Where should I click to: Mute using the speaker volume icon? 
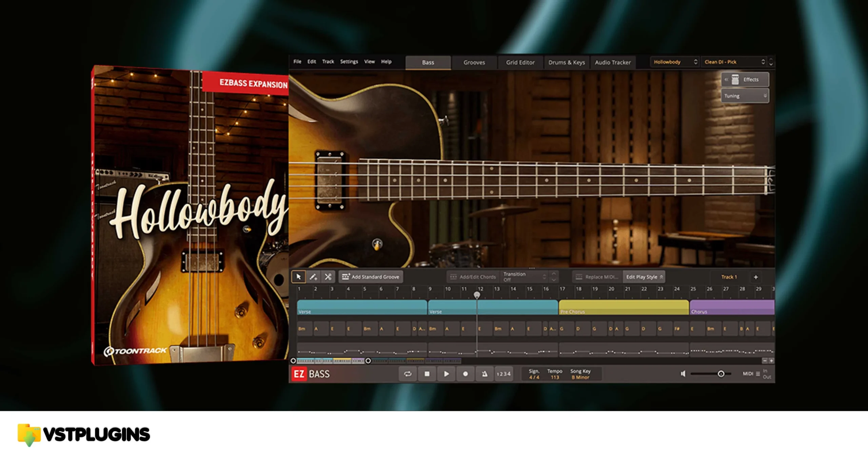683,374
